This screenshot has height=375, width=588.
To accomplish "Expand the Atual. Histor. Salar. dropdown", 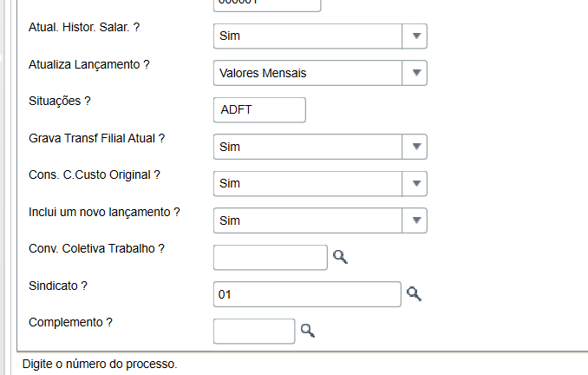I will [x=415, y=36].
